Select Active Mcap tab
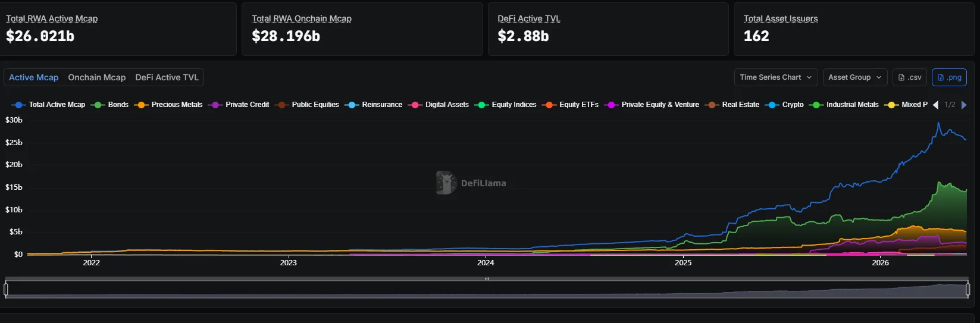 pyautogui.click(x=34, y=77)
